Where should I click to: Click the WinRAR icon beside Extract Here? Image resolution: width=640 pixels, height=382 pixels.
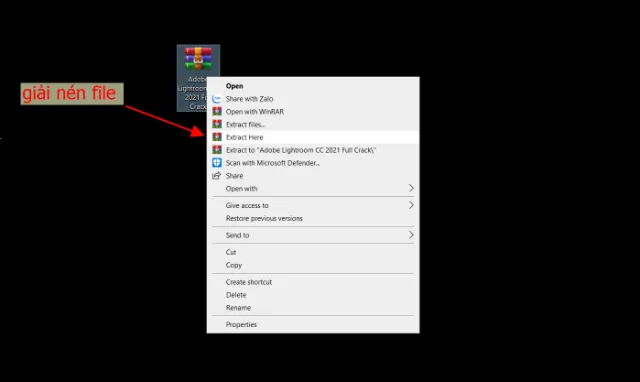tap(217, 137)
